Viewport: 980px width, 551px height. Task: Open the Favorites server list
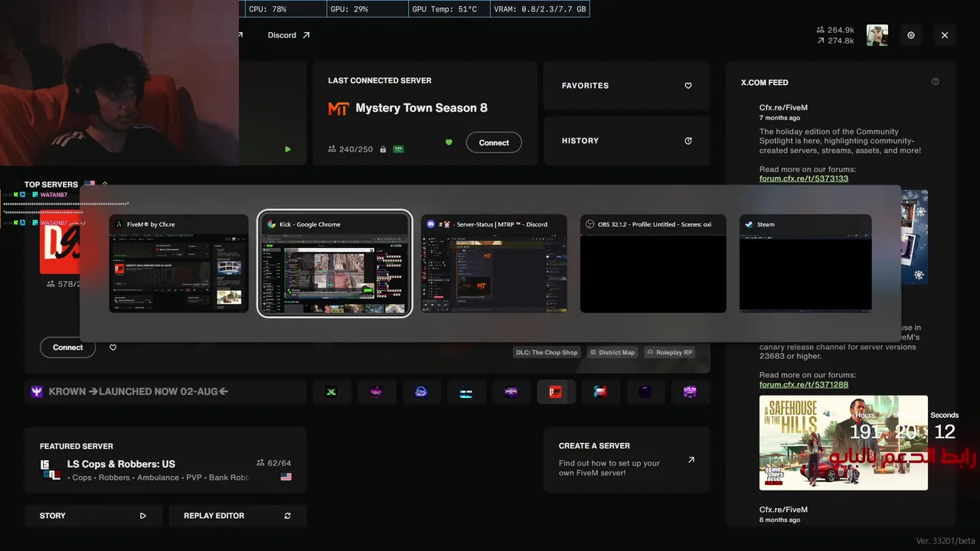click(x=627, y=86)
